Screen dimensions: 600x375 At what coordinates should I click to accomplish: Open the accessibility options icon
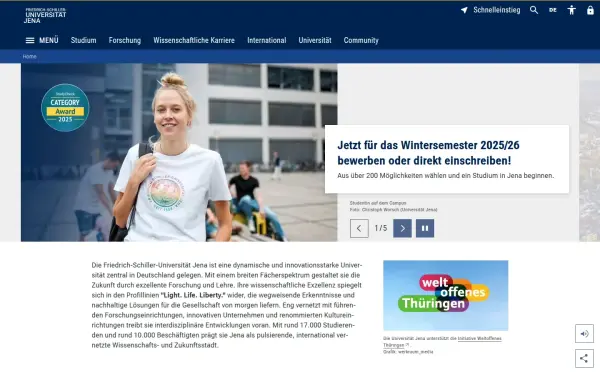(x=571, y=10)
